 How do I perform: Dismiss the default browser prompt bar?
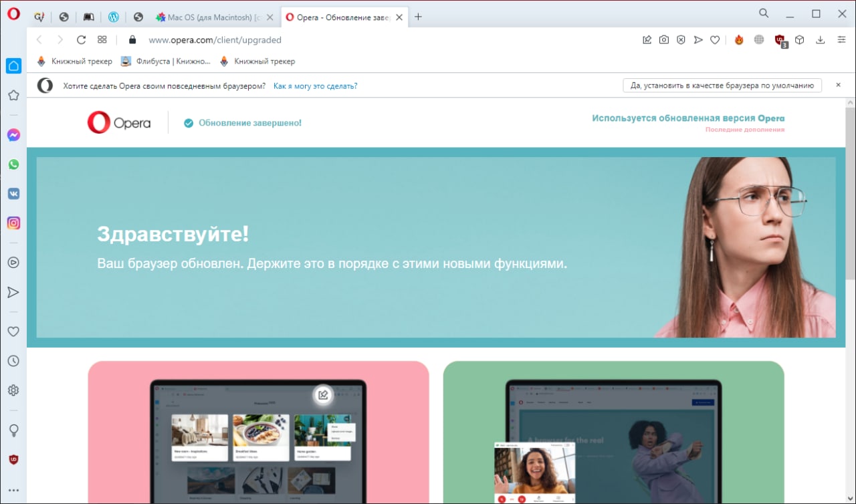[838, 85]
